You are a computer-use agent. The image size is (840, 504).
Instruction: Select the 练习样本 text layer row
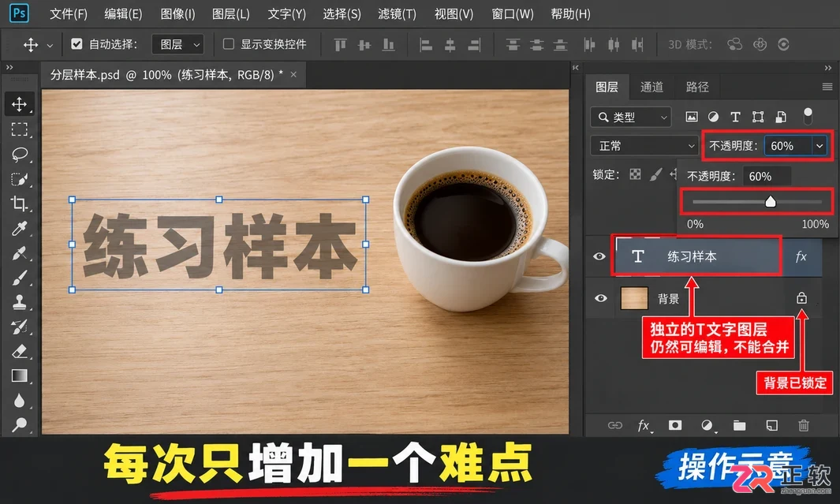pyautogui.click(x=717, y=256)
